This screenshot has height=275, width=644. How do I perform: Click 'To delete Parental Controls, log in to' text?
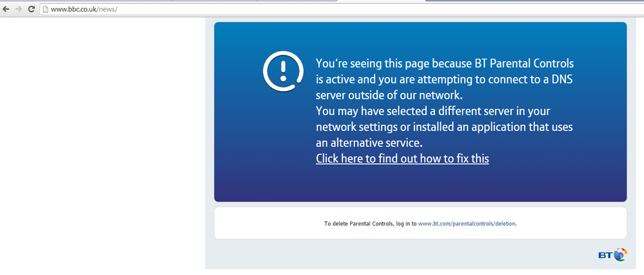pyautogui.click(x=370, y=224)
